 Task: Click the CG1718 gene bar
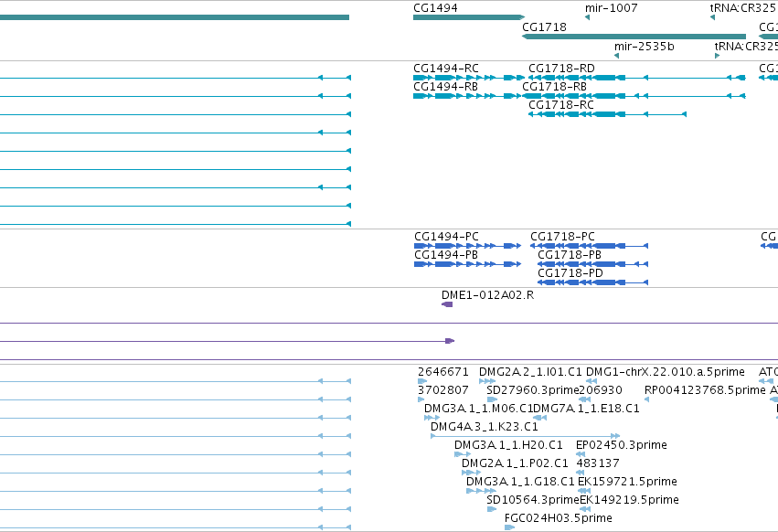coord(634,37)
